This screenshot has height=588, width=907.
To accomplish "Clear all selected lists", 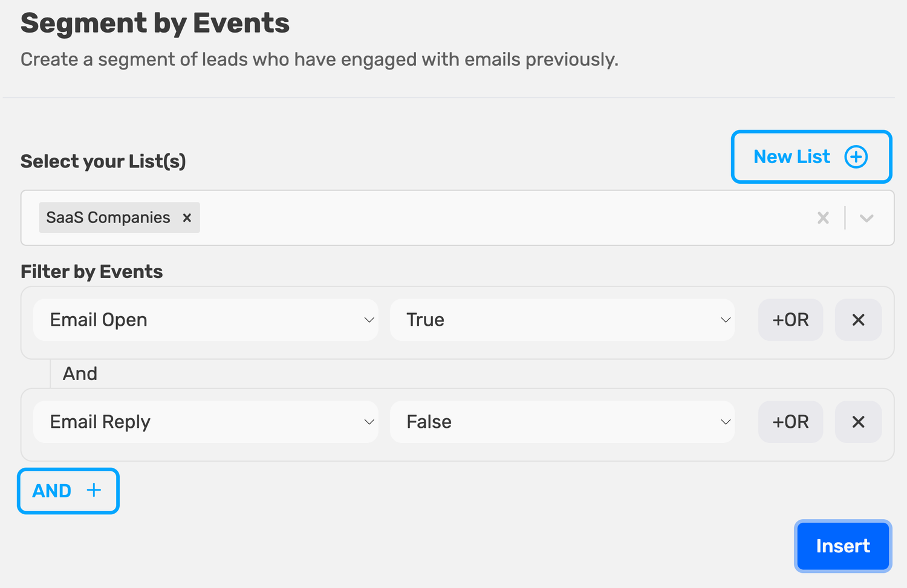I will click(823, 218).
